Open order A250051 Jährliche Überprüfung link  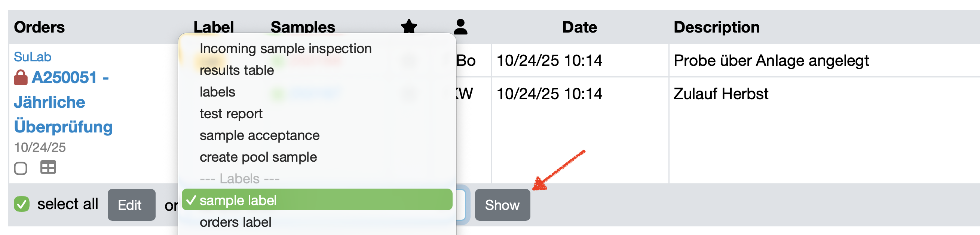click(63, 102)
